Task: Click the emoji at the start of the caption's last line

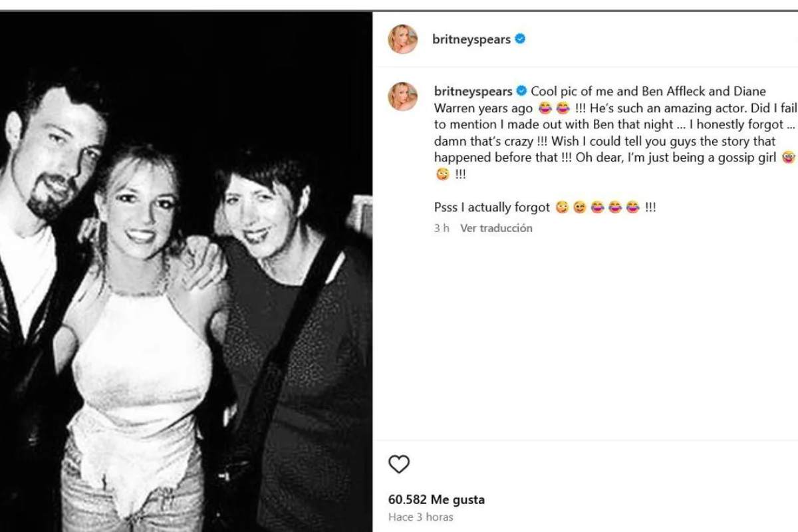Action: (x=442, y=174)
